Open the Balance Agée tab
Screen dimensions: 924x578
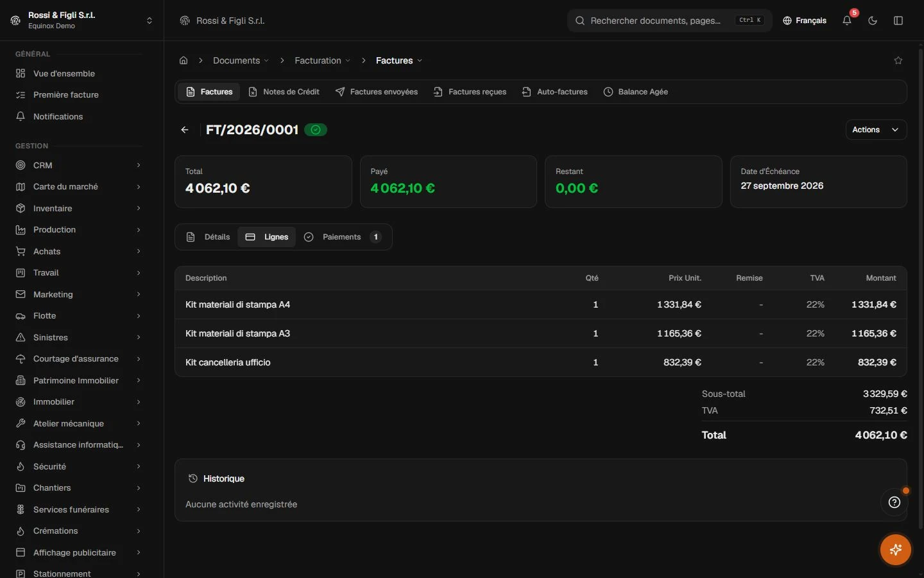[x=636, y=92]
